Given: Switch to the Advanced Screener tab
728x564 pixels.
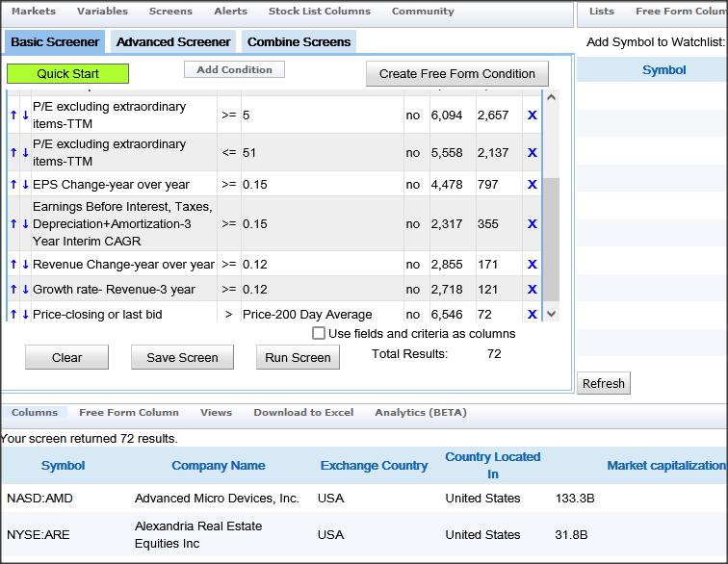Looking at the screenshot, I should tap(173, 42).
